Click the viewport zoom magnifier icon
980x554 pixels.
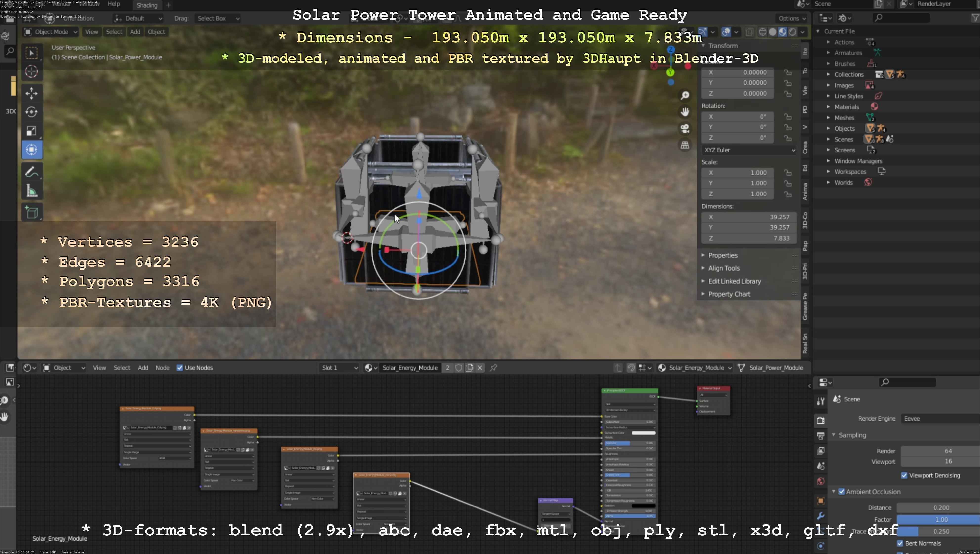(x=685, y=95)
